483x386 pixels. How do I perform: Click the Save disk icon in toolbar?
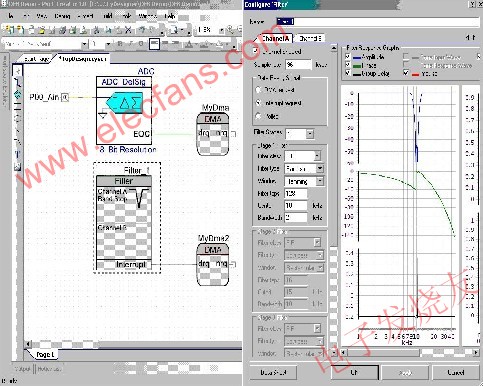click(x=52, y=30)
